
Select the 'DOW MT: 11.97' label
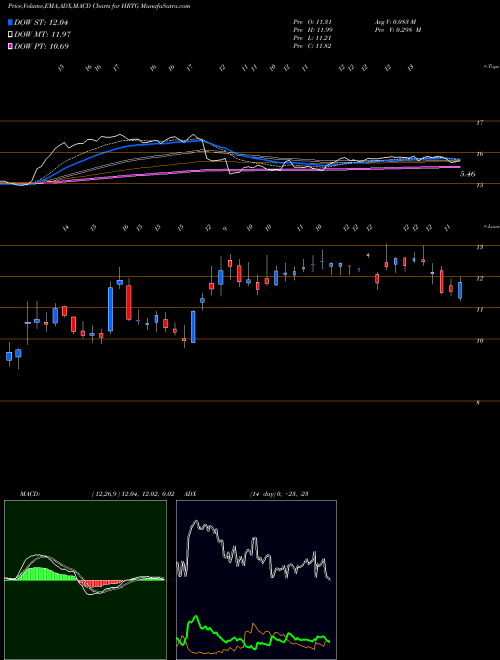tap(42, 35)
